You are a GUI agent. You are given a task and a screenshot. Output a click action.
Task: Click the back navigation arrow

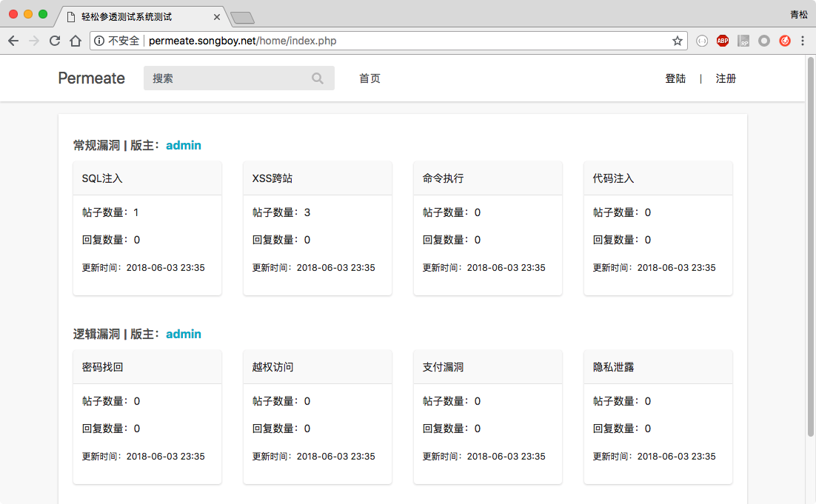coord(13,41)
